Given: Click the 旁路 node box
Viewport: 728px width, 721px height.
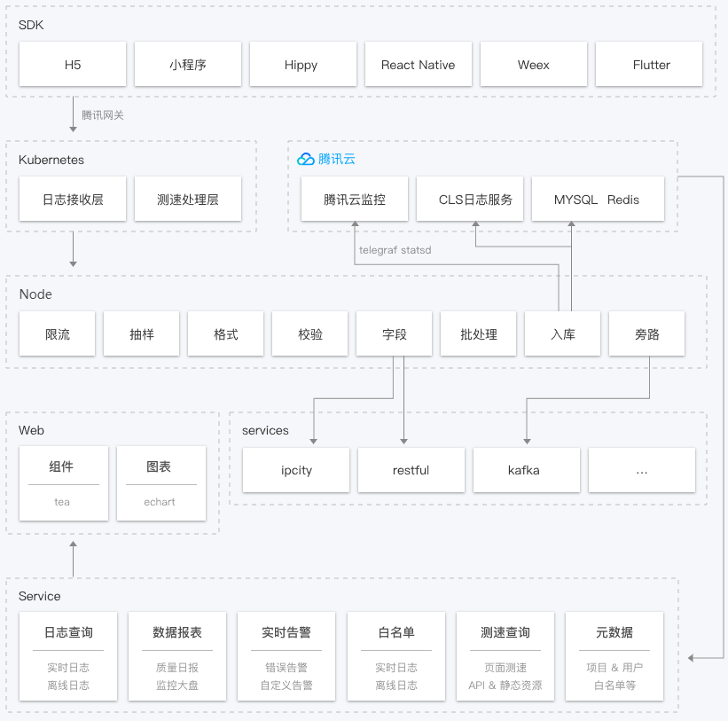Looking at the screenshot, I should pyautogui.click(x=646, y=333).
